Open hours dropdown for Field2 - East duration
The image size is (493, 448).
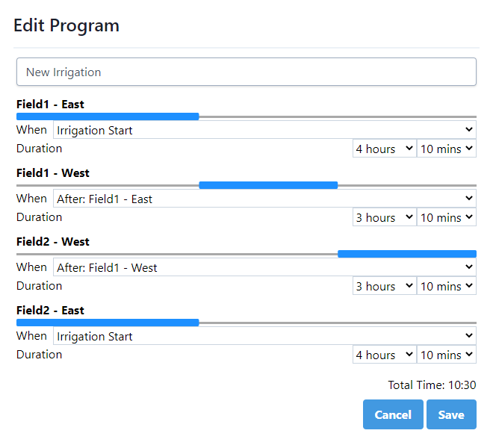[384, 355]
